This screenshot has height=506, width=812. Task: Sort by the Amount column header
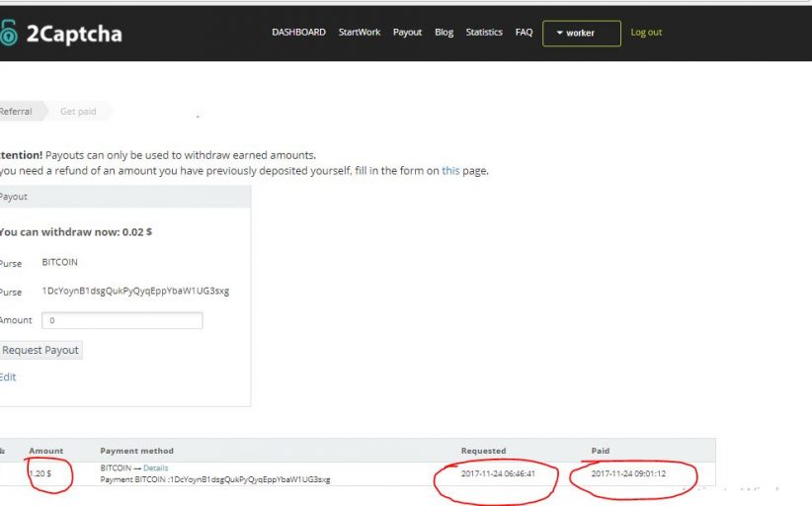(x=46, y=451)
